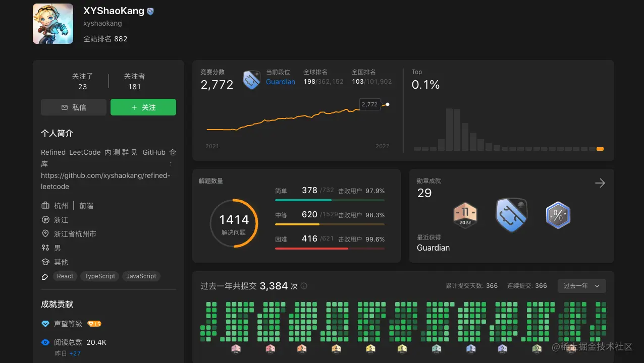Click the eye icon for total reads

45,342
